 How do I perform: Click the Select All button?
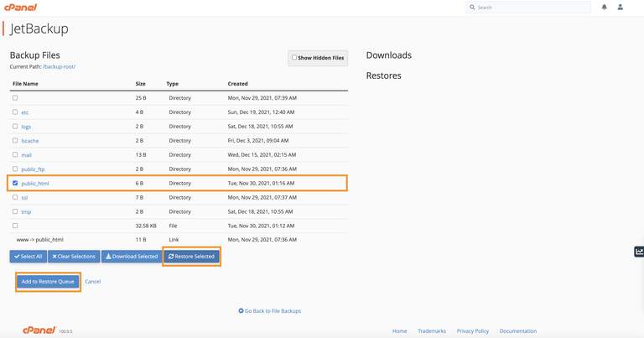pyautogui.click(x=29, y=257)
